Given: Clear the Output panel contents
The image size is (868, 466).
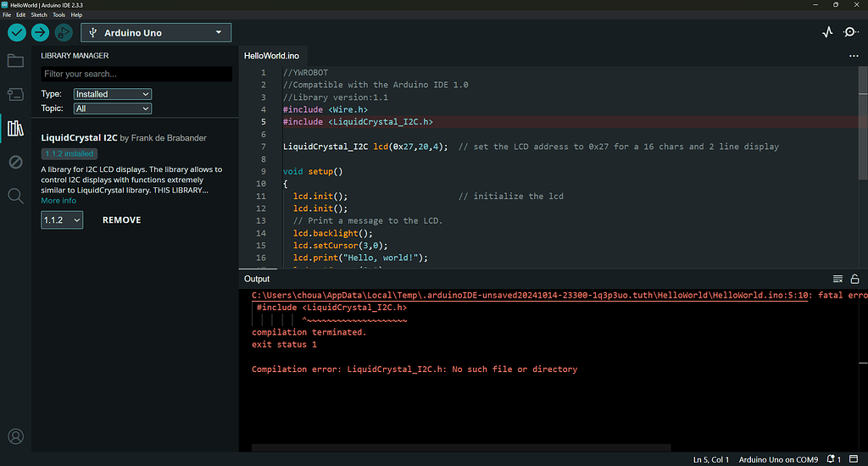Looking at the screenshot, I should tap(837, 279).
